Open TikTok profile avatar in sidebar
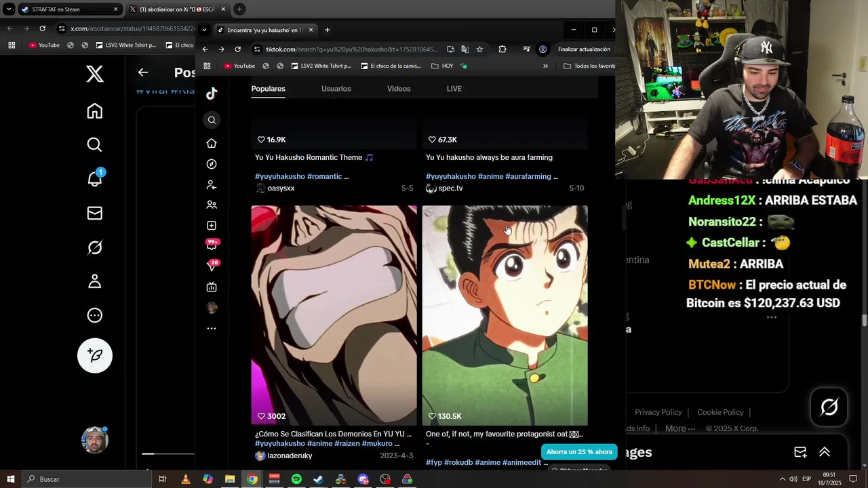This screenshot has height=488, width=868. [x=212, y=308]
